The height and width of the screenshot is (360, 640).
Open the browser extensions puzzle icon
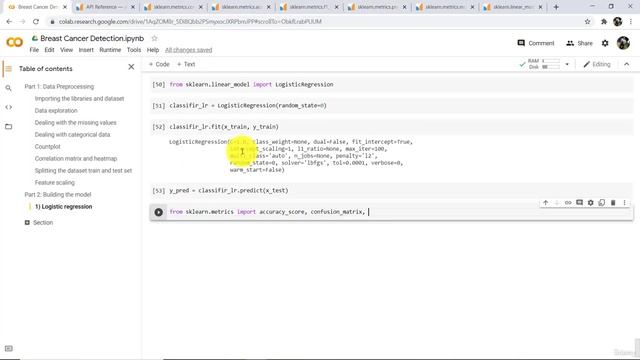coord(604,22)
